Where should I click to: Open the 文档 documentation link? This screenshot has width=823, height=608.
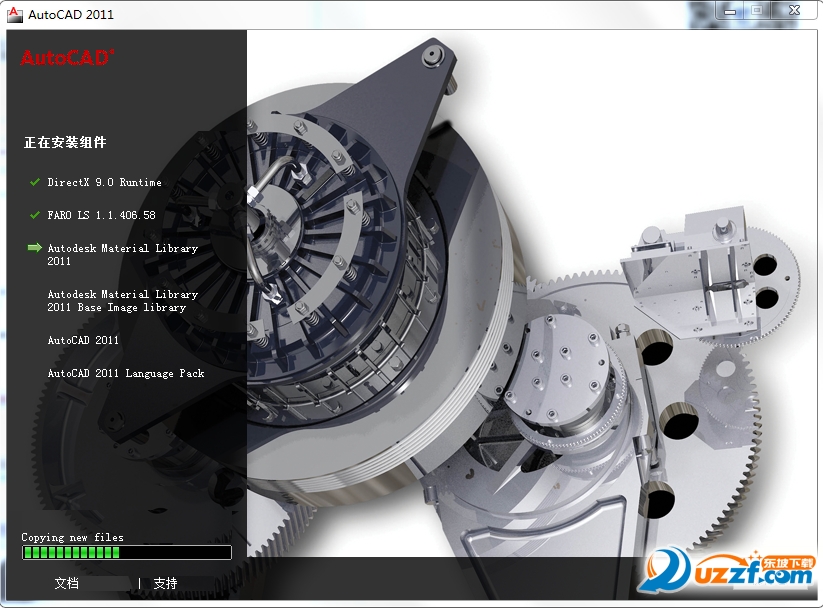pos(67,583)
